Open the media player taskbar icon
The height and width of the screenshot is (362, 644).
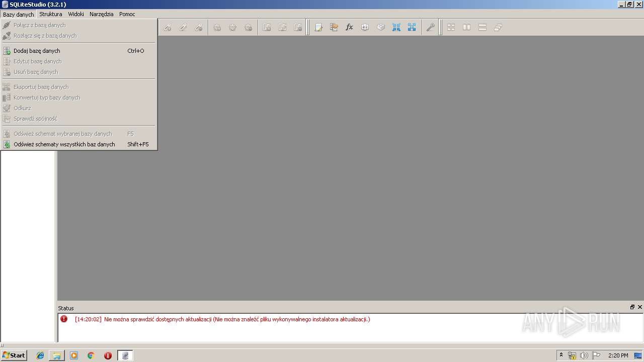tap(74, 355)
